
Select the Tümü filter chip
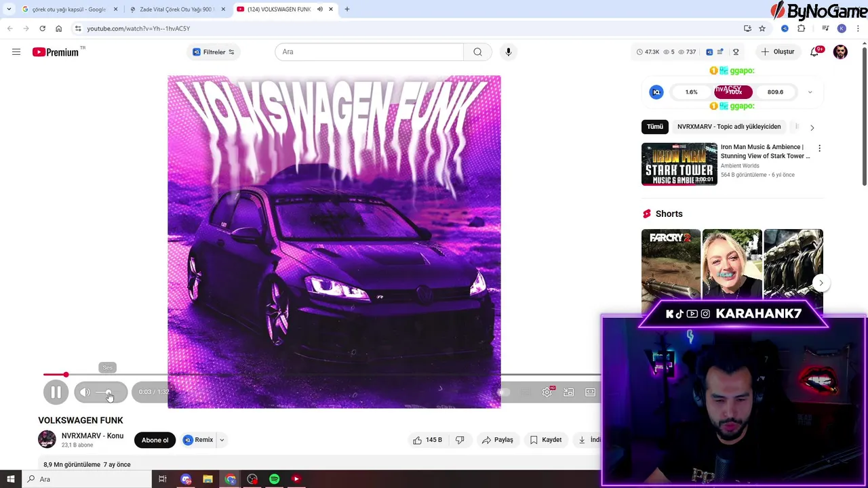(x=654, y=127)
